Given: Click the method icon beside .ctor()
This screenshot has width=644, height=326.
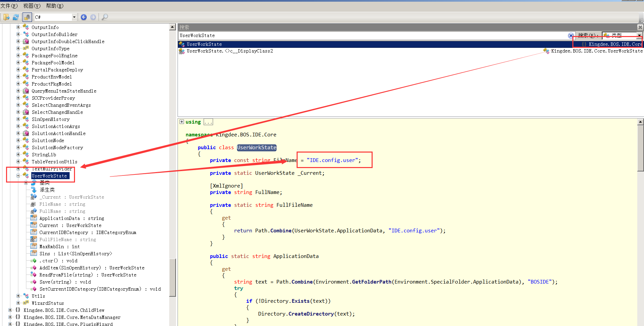Looking at the screenshot, I should 34,260.
